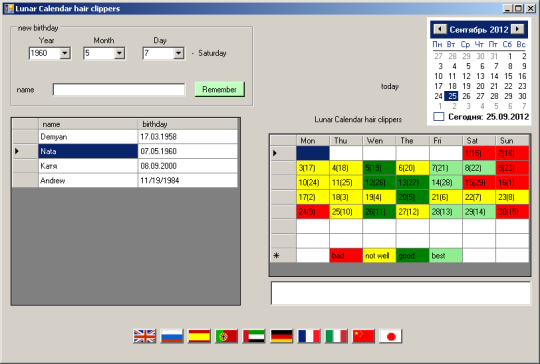
Task: Click light green cell 28(13)
Action: point(446,212)
